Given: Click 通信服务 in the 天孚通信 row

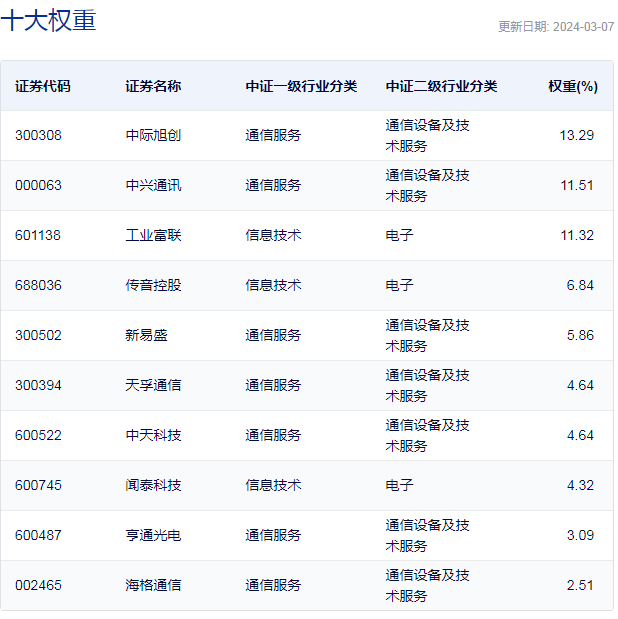Looking at the screenshot, I should point(273,385).
